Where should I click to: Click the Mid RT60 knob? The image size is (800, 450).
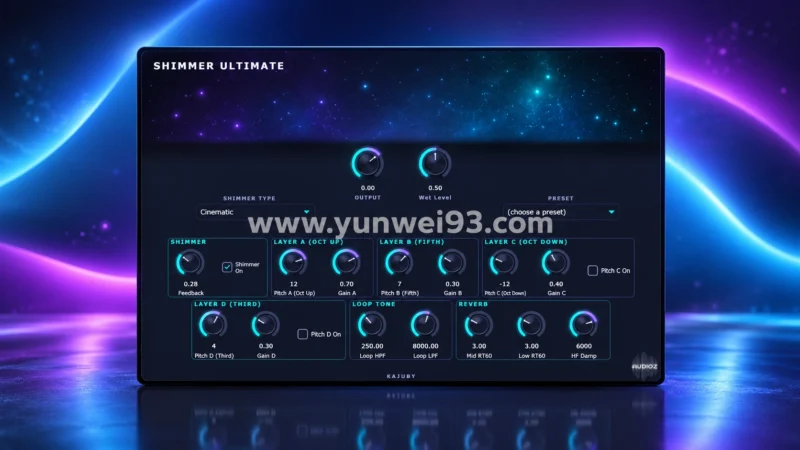(x=479, y=324)
